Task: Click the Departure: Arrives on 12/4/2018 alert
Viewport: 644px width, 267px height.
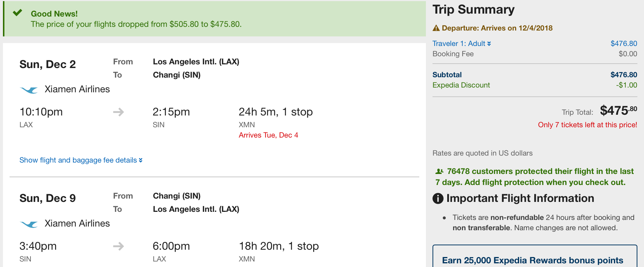Action: click(x=497, y=28)
